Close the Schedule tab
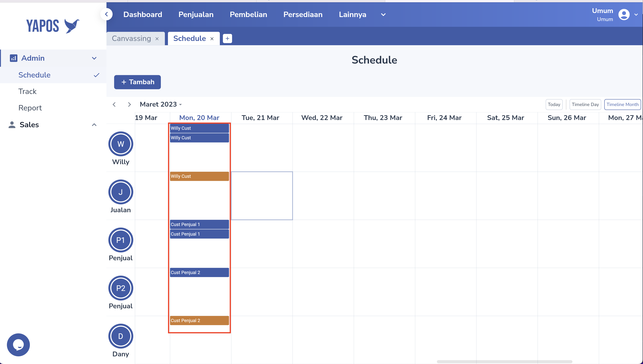643x364 pixels. (212, 39)
